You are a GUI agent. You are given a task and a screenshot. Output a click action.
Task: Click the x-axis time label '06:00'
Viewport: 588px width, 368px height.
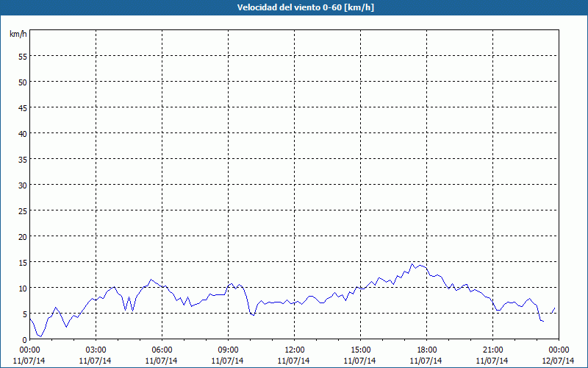click(x=162, y=350)
